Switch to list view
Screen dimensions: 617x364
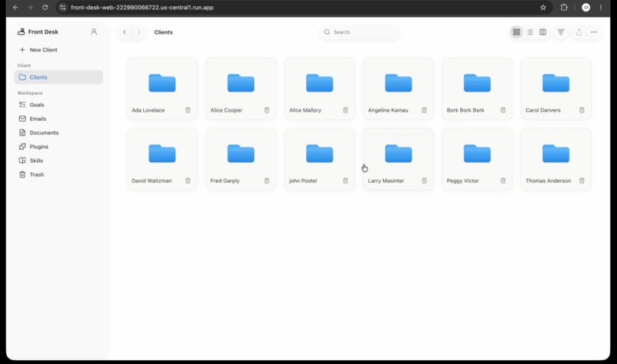point(530,32)
